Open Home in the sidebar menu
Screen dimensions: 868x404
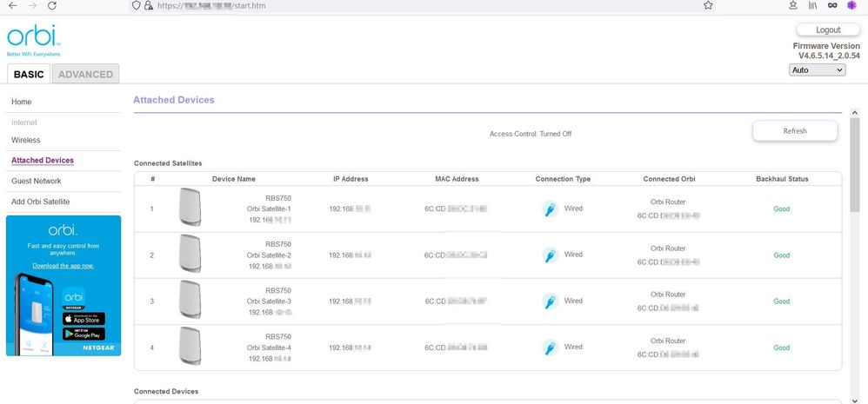22,102
